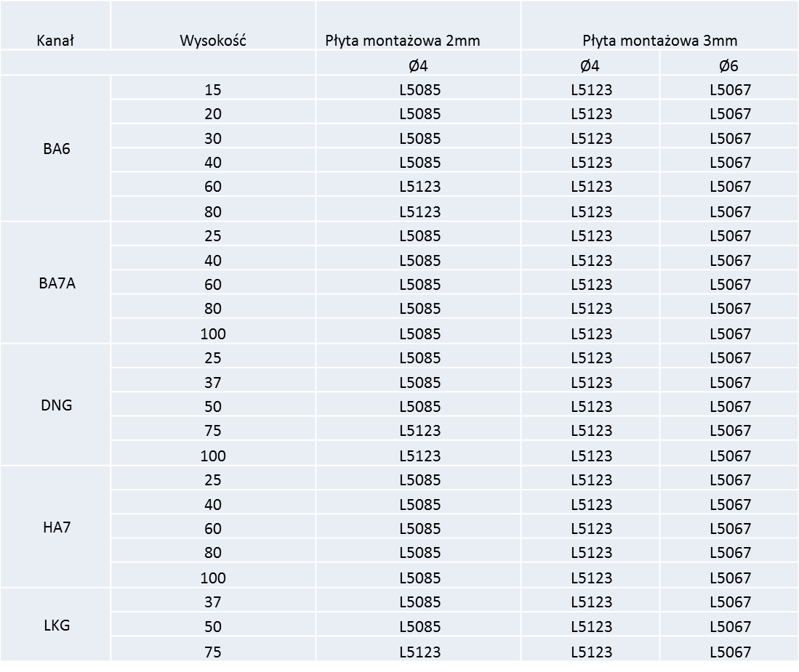Click L5067 in the BA6 height 15 row
This screenshot has height=672, width=799.
click(x=730, y=89)
